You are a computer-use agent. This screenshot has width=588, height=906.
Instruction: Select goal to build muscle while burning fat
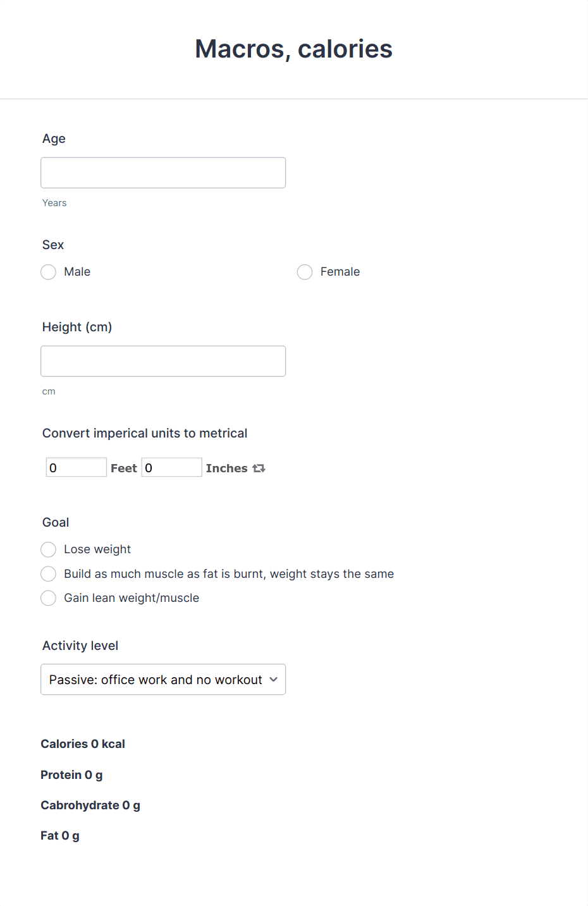point(48,573)
